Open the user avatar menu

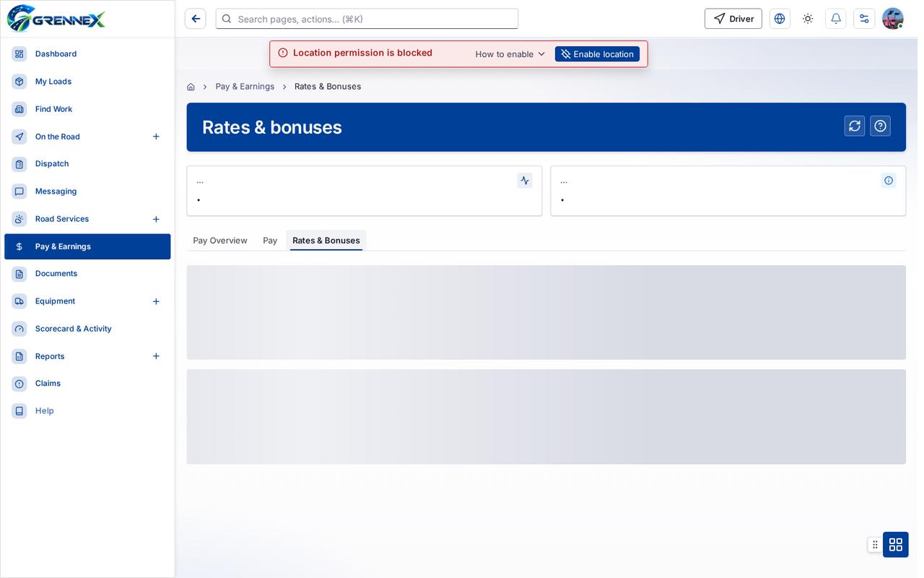[893, 19]
